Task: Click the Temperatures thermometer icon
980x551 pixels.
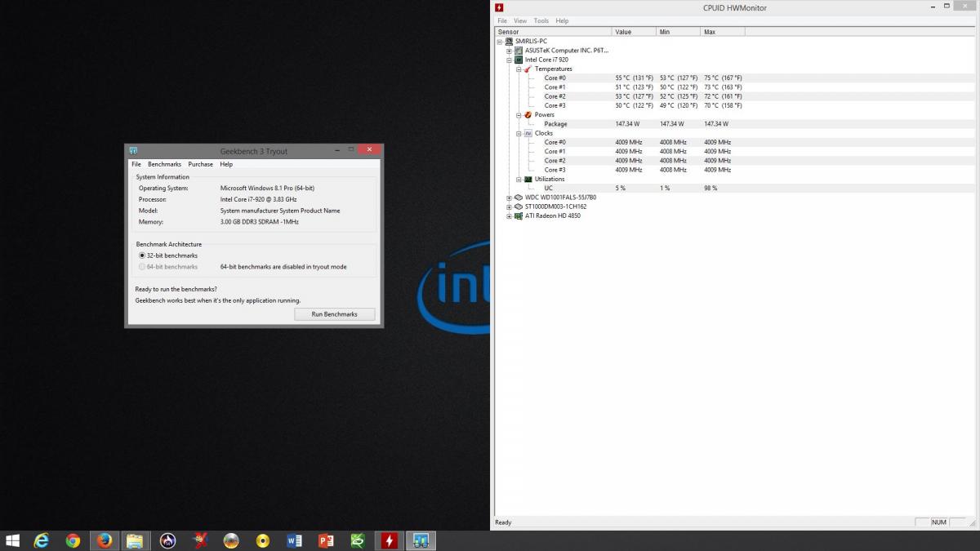Action: (x=528, y=69)
